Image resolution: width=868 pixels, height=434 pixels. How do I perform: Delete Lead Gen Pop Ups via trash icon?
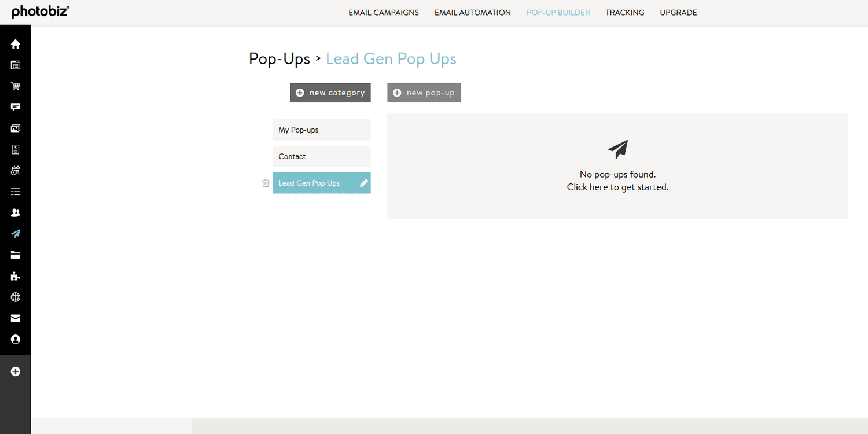266,183
